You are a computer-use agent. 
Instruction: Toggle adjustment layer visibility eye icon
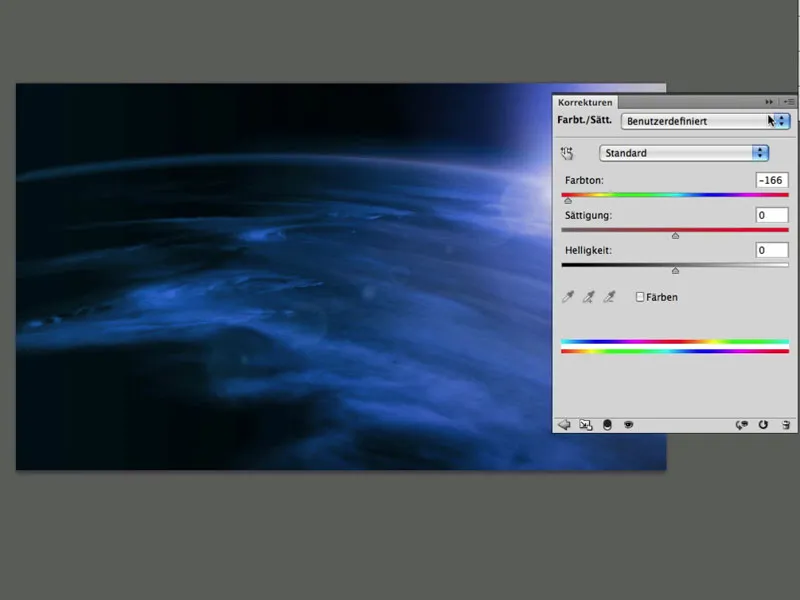tap(629, 424)
